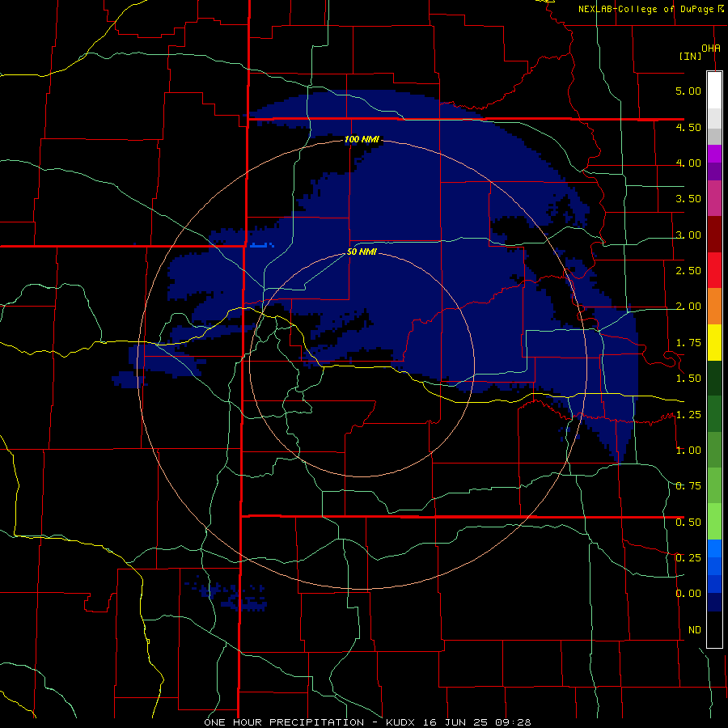Screen dimensions: 728x728
Task: Click the 1.50 legend value
Action: 688,379
